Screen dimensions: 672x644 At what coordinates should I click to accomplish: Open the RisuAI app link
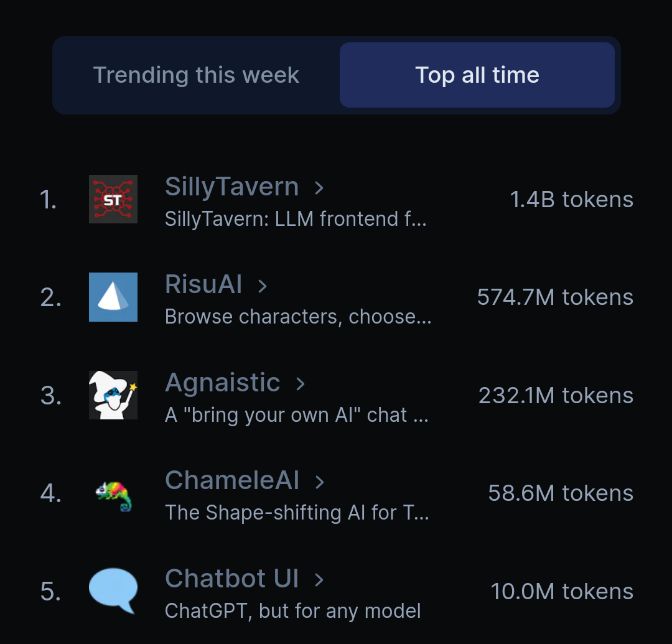pos(203,284)
